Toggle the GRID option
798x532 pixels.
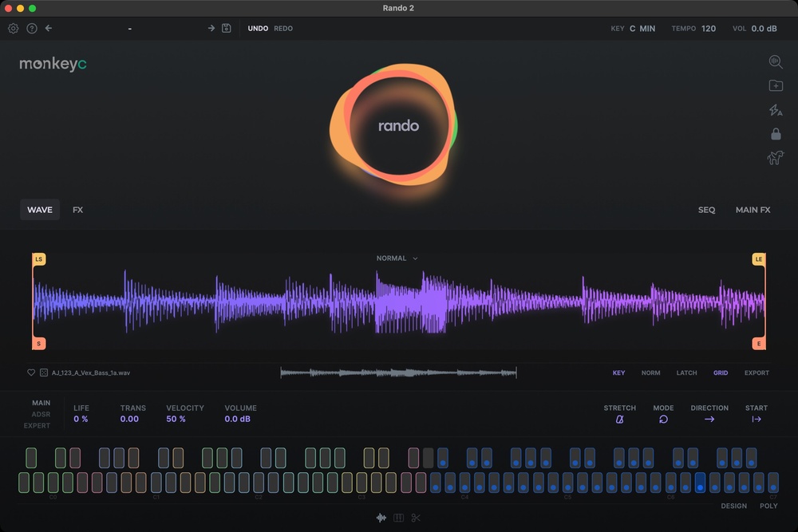(x=720, y=372)
